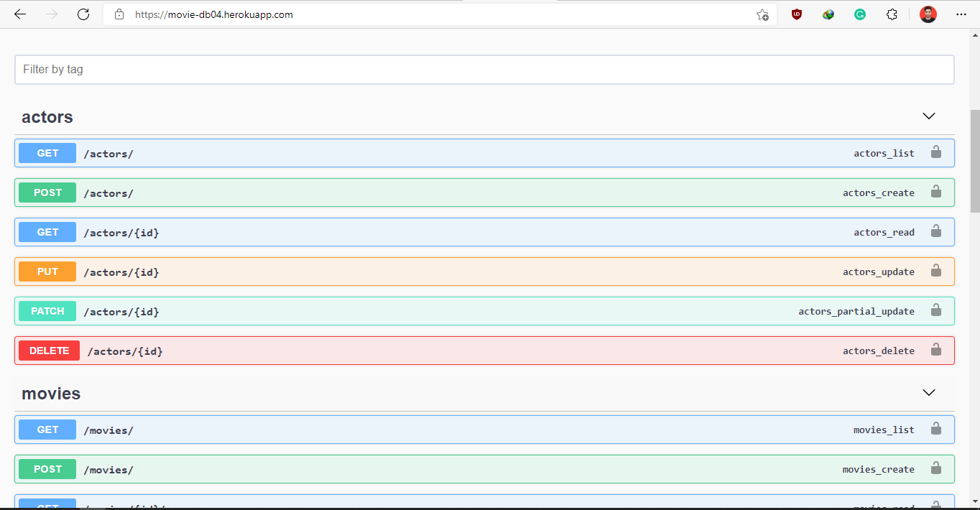The image size is (980, 510).
Task: Collapse the actors section chevron
Action: (x=929, y=116)
